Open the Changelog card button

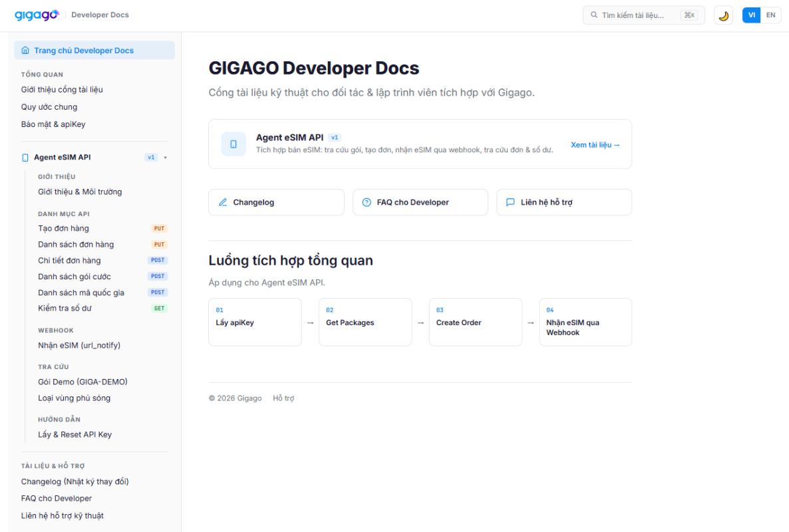276,202
